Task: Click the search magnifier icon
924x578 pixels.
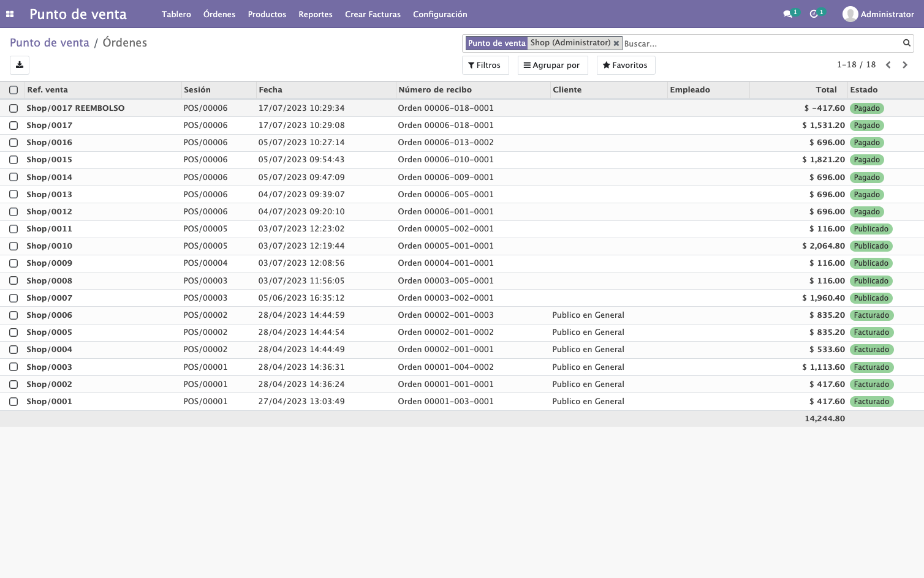Action: point(906,43)
